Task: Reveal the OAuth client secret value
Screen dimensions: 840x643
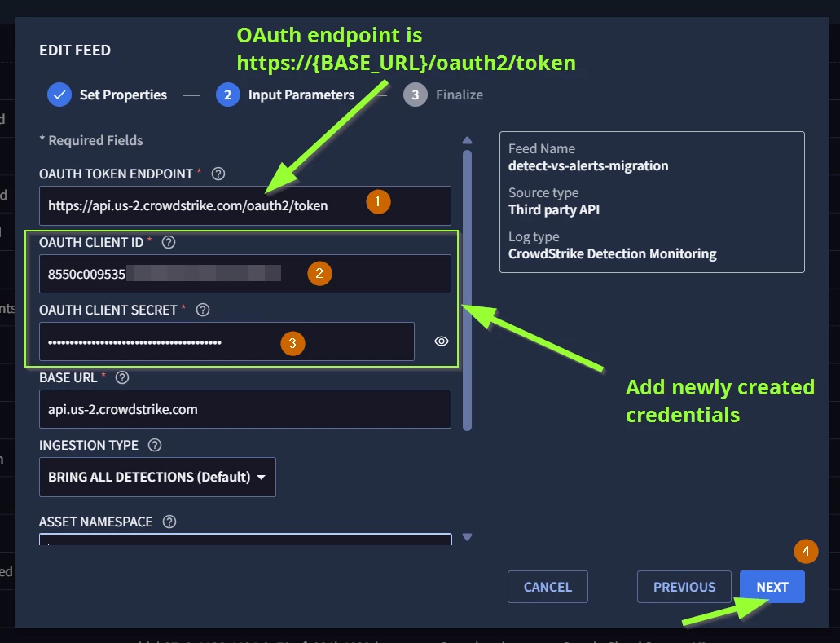Action: tap(442, 341)
